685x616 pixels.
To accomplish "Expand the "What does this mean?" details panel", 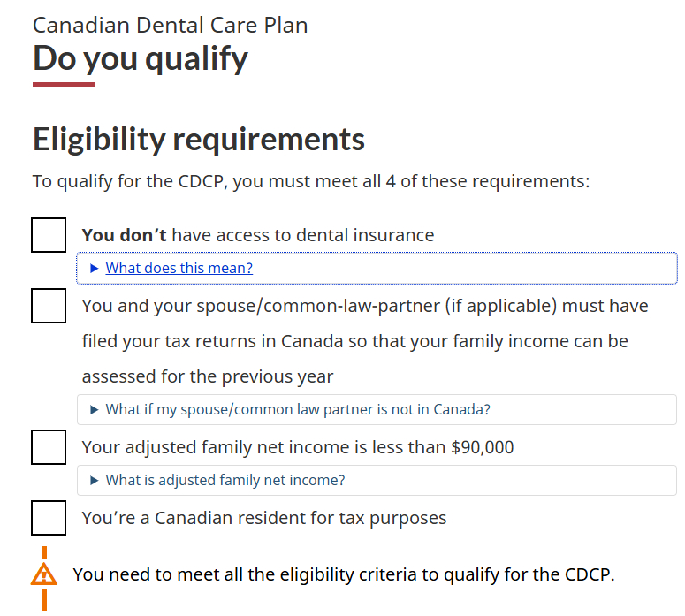I will coord(377,268).
